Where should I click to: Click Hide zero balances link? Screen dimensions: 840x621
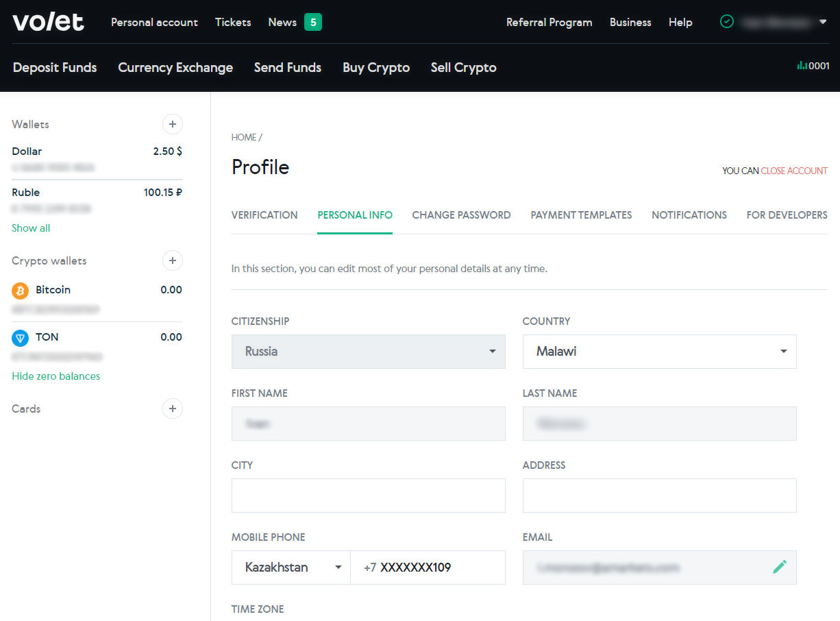[56, 376]
